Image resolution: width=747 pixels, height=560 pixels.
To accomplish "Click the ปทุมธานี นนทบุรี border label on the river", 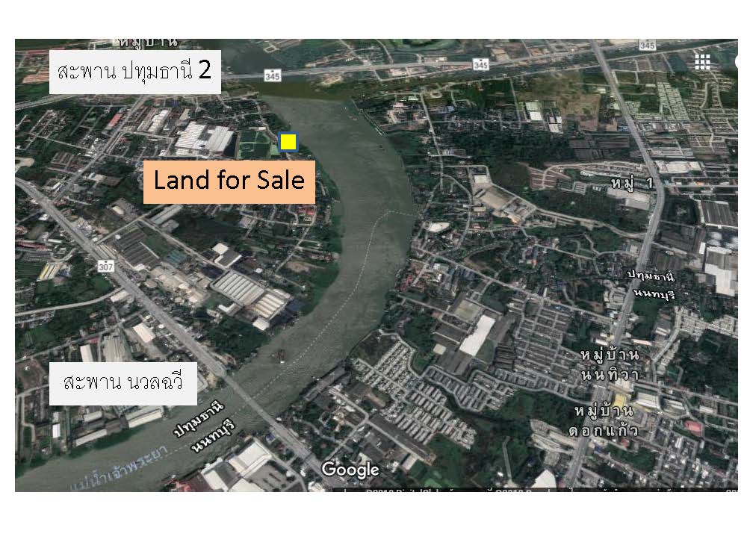I will 205,426.
